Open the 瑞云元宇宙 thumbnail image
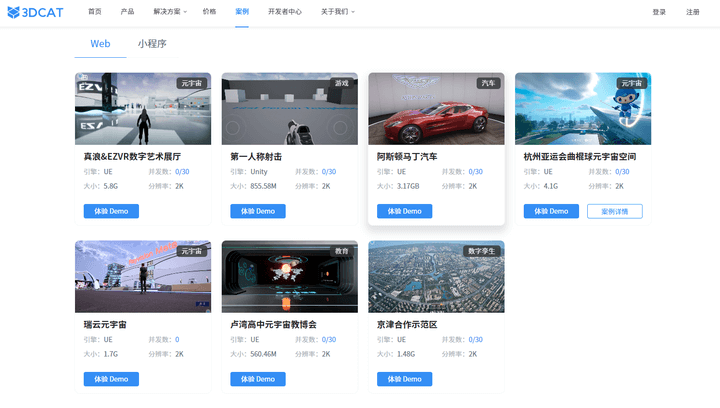The height and width of the screenshot is (408, 720). (143, 277)
